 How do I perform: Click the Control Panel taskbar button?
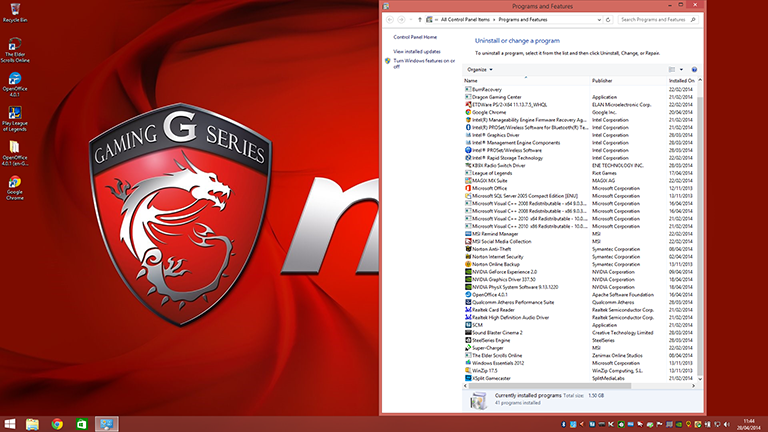106,424
